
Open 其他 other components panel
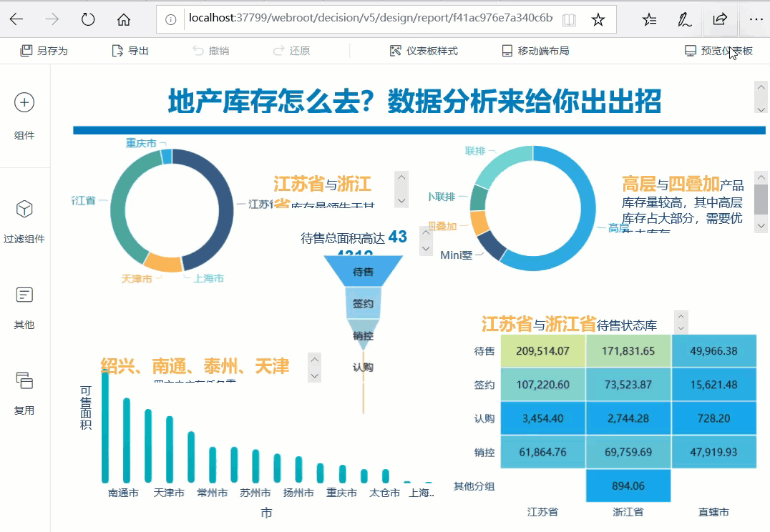(24, 307)
